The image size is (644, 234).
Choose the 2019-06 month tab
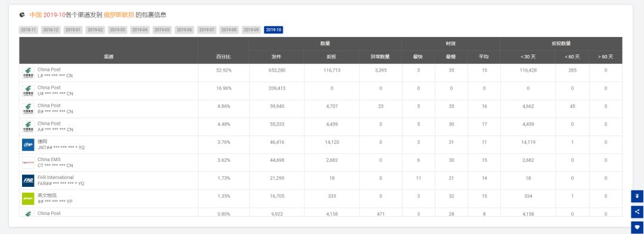click(184, 30)
